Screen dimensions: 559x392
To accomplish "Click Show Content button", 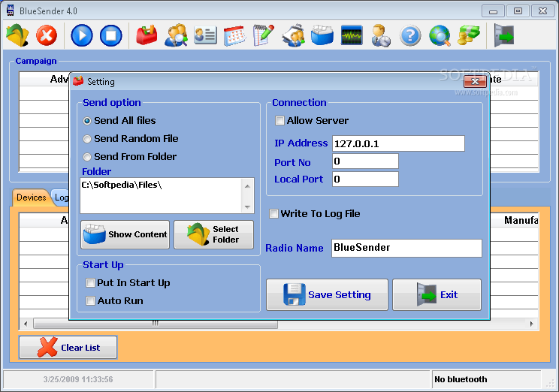I will pyautogui.click(x=125, y=234).
